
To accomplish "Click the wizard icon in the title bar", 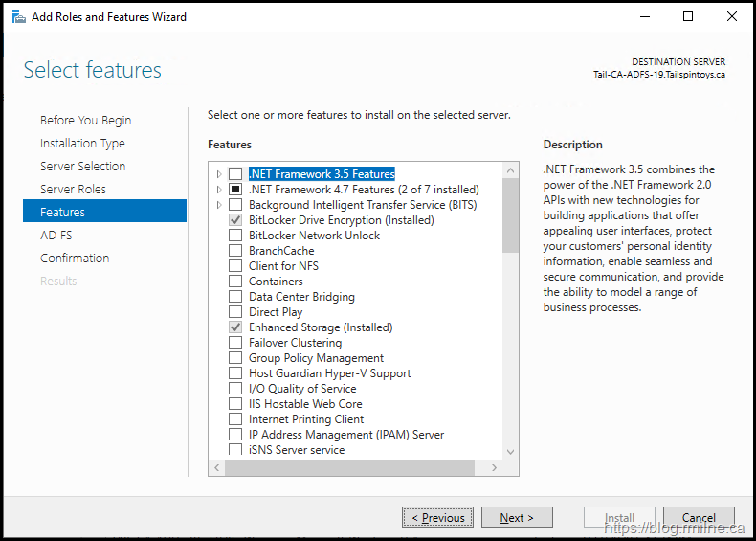I will click(18, 16).
